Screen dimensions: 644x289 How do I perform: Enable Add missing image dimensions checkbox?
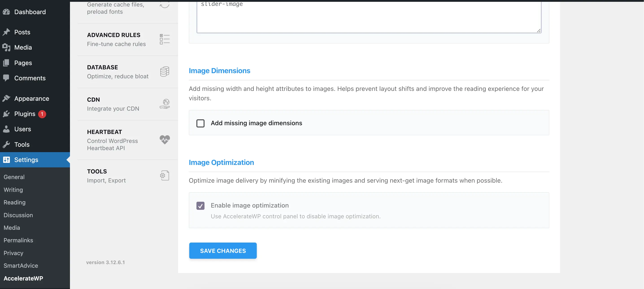point(200,123)
